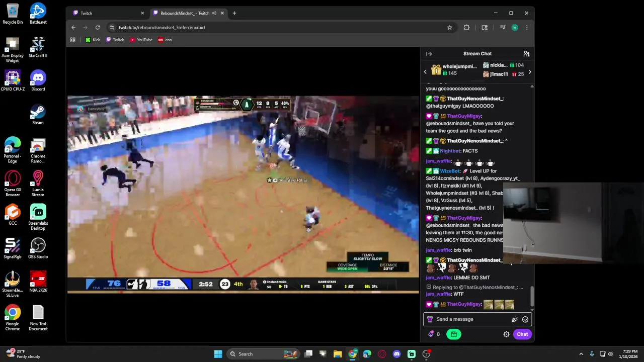644x362 pixels.
Task: Open the emote picker in chat
Action: pyautogui.click(x=525, y=319)
